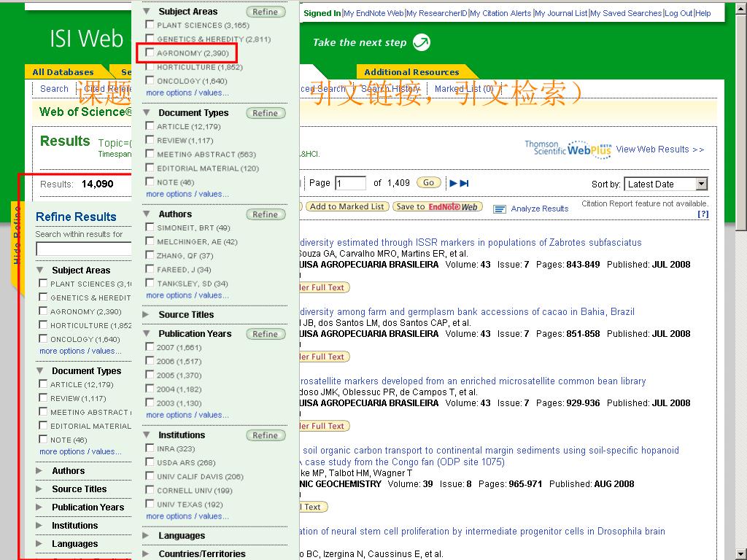Open the Additional Resources tab
747x560 pixels.
(x=411, y=72)
